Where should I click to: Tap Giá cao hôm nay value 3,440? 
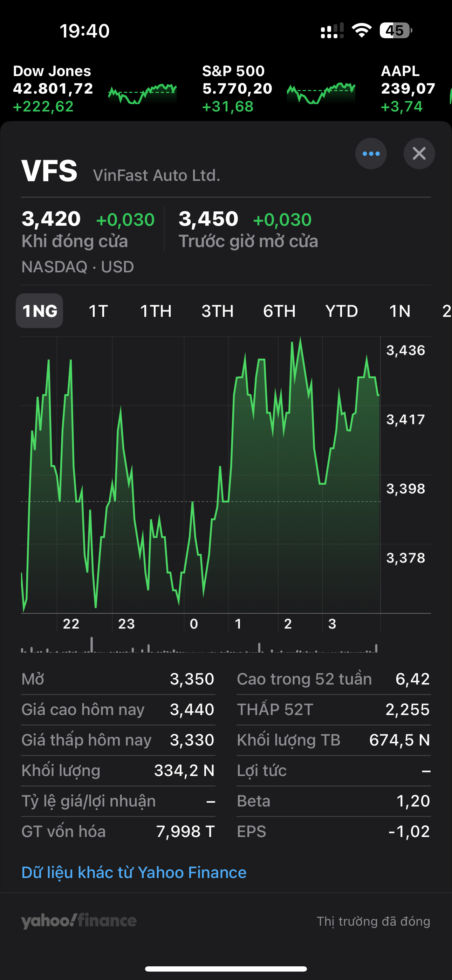(192, 709)
